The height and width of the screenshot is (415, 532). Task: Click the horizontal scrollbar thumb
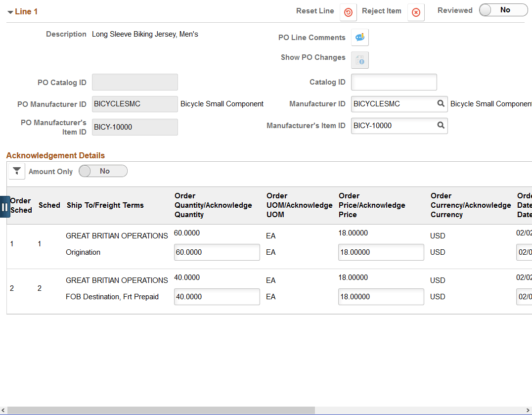tap(161, 410)
